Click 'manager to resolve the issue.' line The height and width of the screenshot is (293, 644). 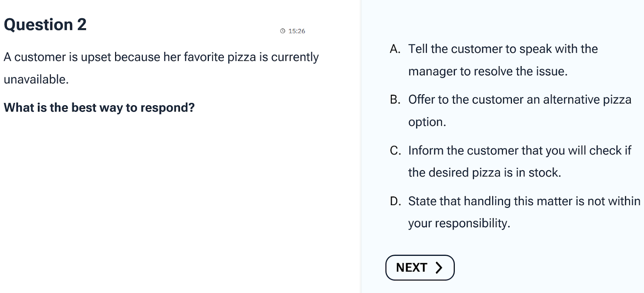pyautogui.click(x=488, y=71)
